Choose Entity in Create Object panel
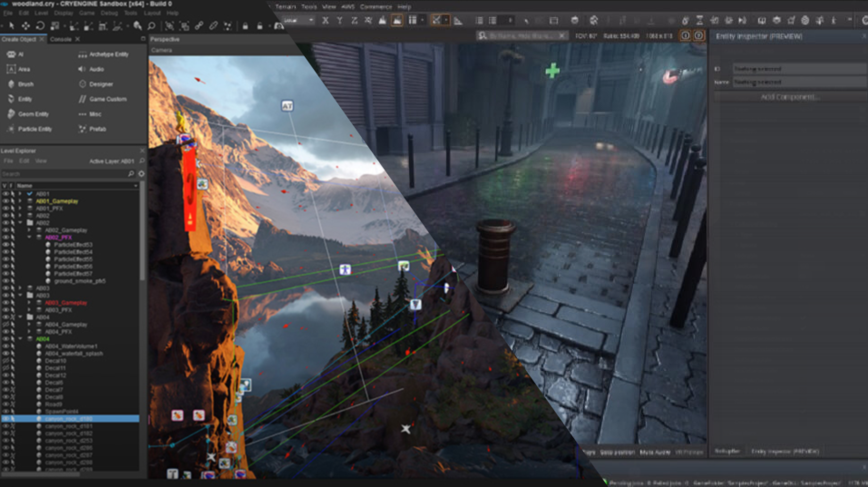The image size is (868, 487). click(19, 99)
